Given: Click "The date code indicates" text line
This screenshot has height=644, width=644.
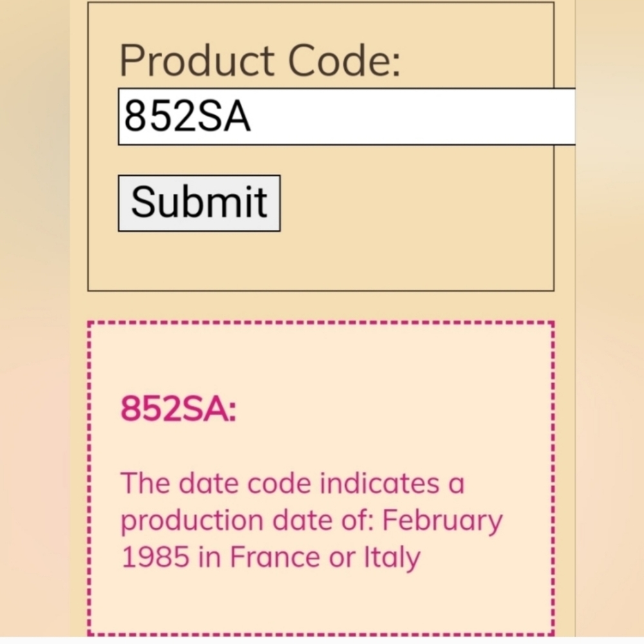Looking at the screenshot, I should coord(292,483).
